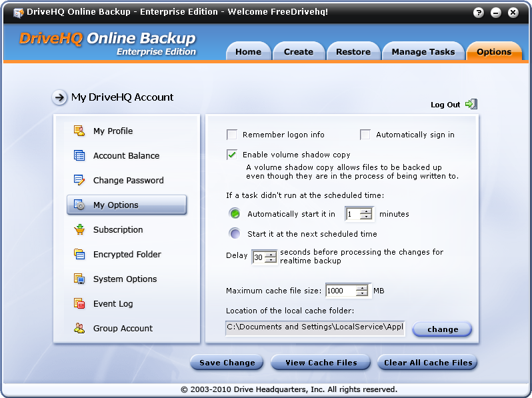Screen dimensions: 532x398
Task: Go to the Manage Tasks tab
Action: [x=423, y=51]
